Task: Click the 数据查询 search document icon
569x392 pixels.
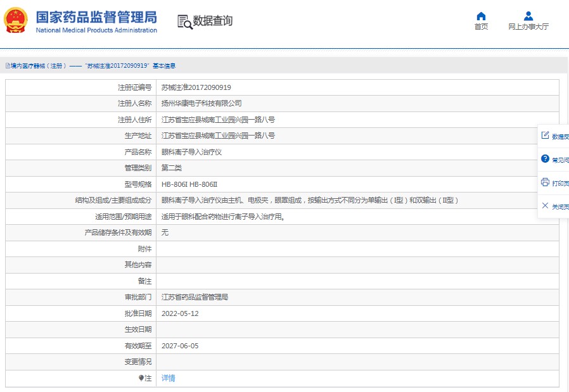Action: click(x=185, y=22)
